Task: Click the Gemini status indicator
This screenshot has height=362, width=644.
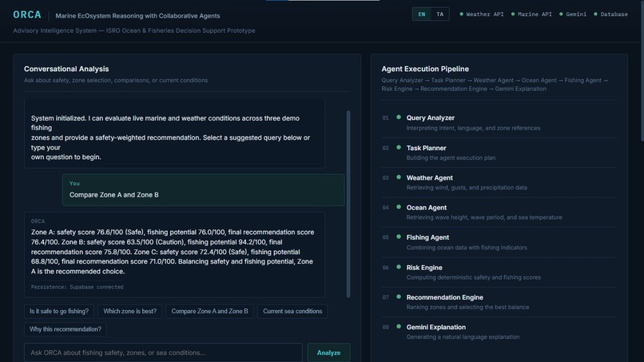Action: 573,14
